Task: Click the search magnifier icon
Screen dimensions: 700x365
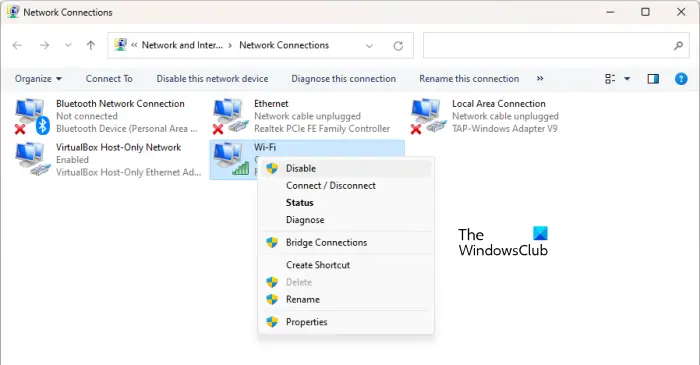Action: pyautogui.click(x=678, y=45)
